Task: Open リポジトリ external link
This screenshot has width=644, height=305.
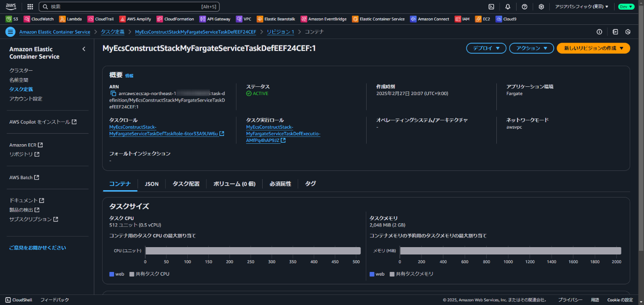Action: pos(24,154)
